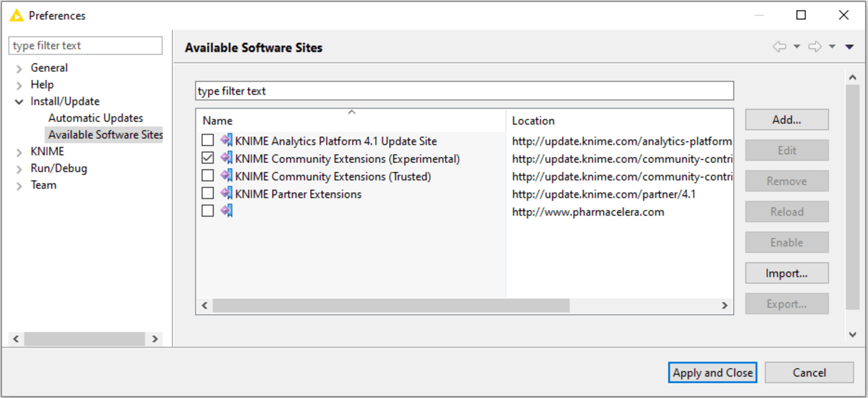868x398 pixels.
Task: Select Run/Debug preference category
Action: click(x=59, y=168)
